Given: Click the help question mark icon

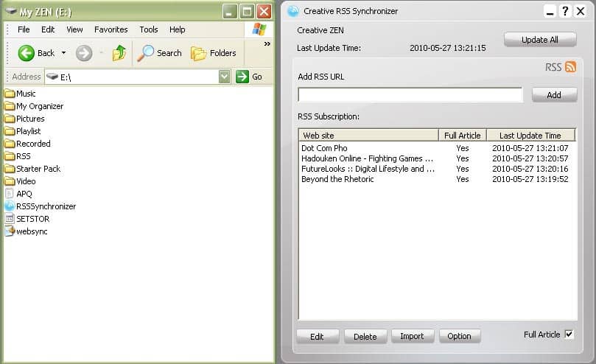Looking at the screenshot, I should tap(565, 11).
